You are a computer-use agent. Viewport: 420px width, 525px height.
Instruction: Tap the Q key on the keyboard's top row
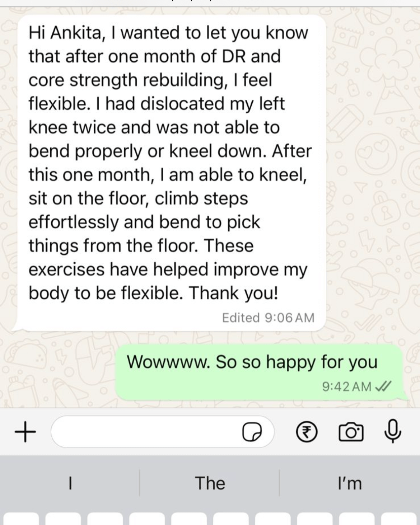[21, 519]
